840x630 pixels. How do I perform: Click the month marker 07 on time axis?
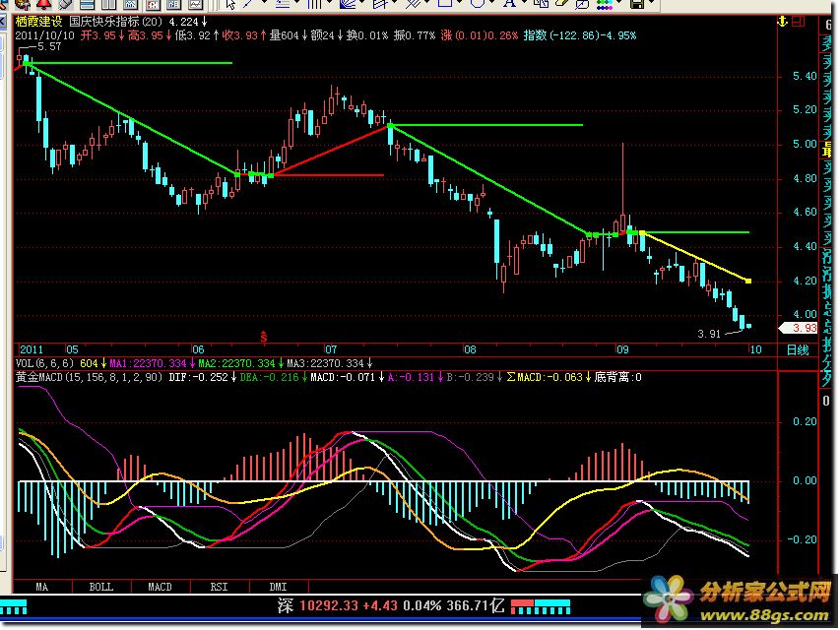331,350
